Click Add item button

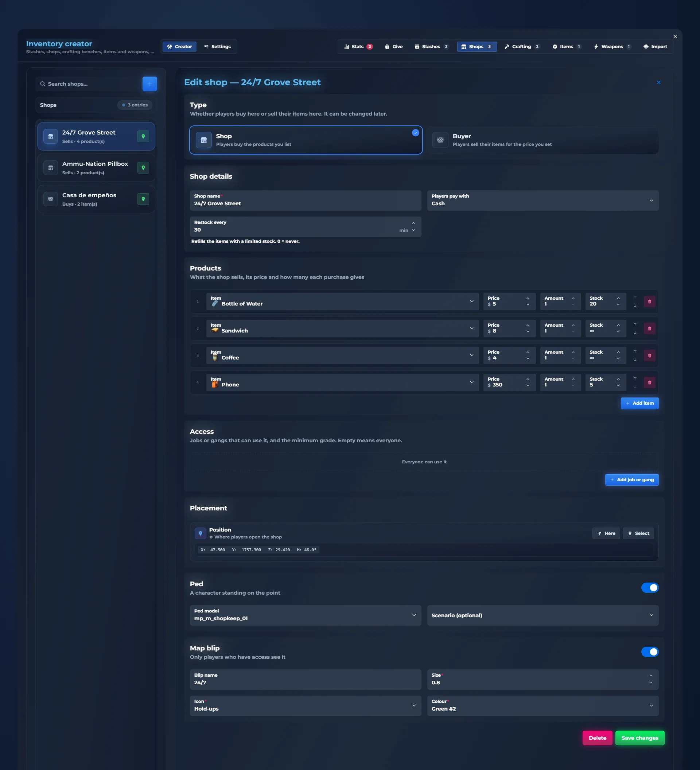click(x=640, y=403)
